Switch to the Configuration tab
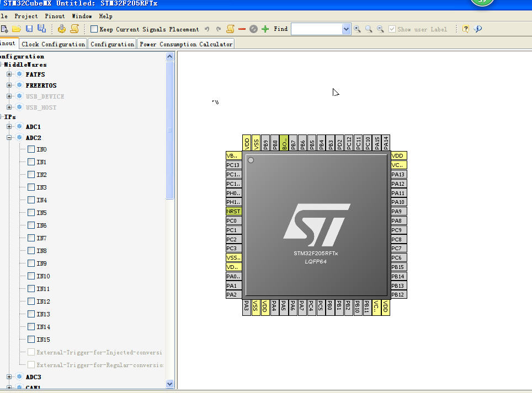Image resolution: width=532 pixels, height=393 pixels. point(112,44)
